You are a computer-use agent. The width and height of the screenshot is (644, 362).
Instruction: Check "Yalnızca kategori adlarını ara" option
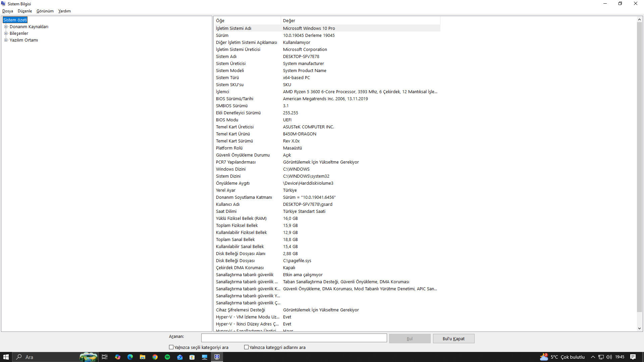[247, 347]
